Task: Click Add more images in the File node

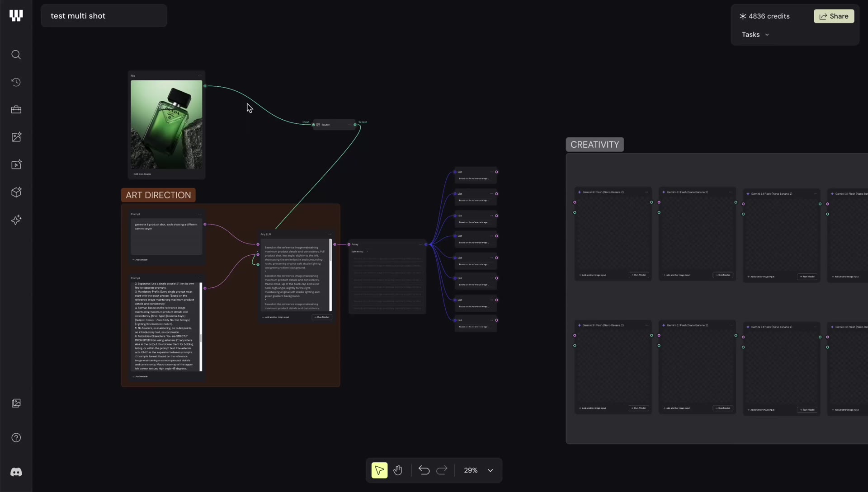Action: [142, 174]
